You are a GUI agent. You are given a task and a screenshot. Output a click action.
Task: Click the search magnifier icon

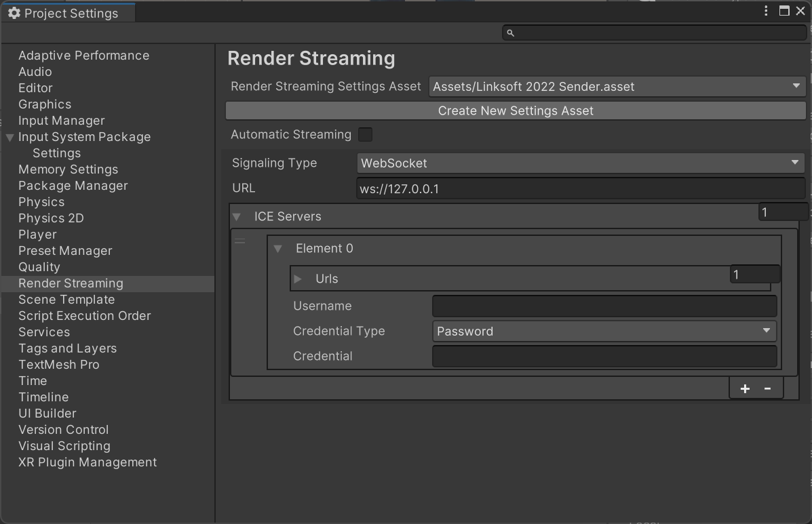coord(511,33)
